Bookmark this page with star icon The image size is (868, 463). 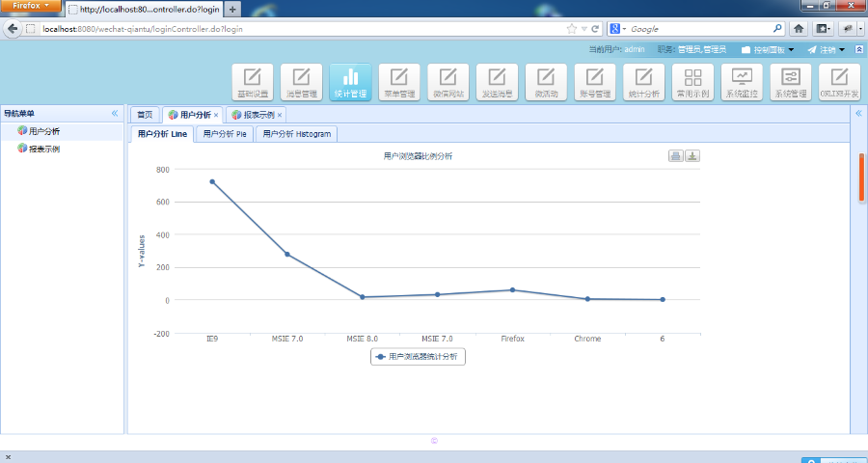(572, 29)
